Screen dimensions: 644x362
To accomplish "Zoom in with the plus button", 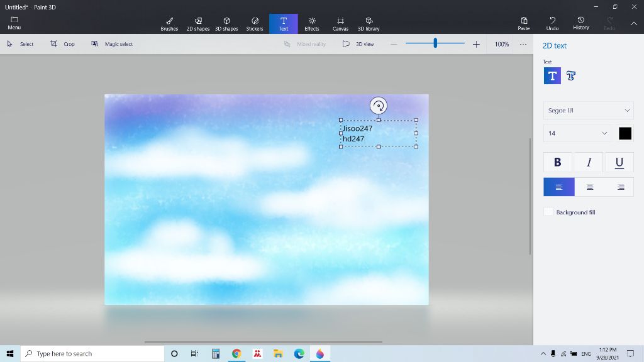I will [x=476, y=44].
